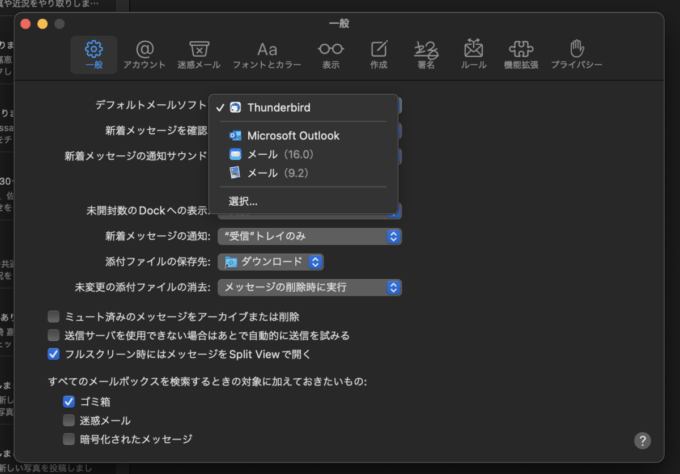Click the メール (16.0) app icon
This screenshot has height=474, width=680.
pos(235,154)
